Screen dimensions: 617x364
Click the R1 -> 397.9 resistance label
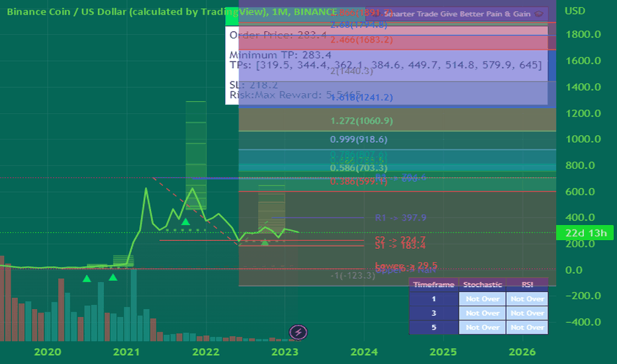click(x=401, y=218)
